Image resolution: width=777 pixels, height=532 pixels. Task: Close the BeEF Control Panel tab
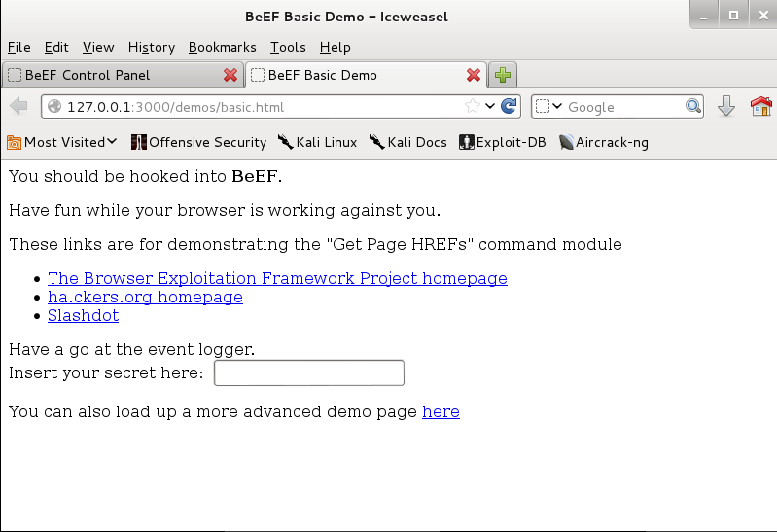[x=230, y=75]
